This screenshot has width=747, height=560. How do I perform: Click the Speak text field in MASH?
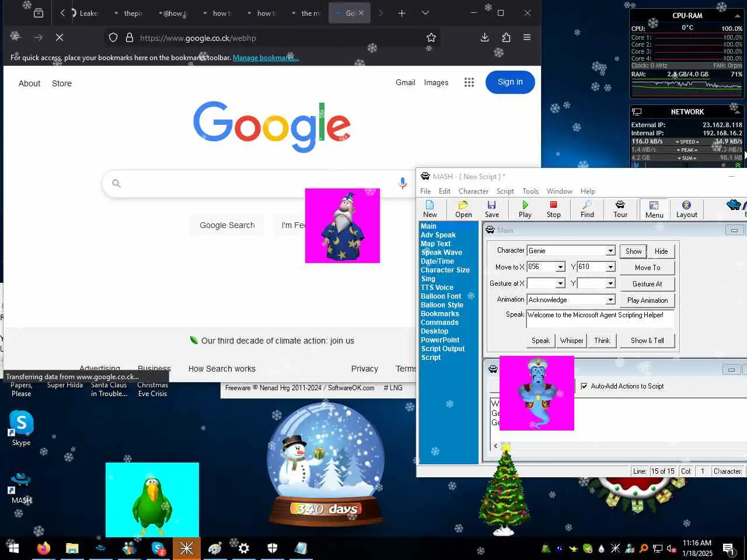coord(600,319)
